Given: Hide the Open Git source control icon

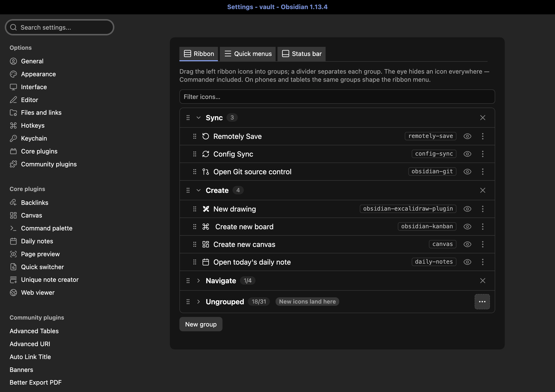Looking at the screenshot, I should click(x=467, y=171).
